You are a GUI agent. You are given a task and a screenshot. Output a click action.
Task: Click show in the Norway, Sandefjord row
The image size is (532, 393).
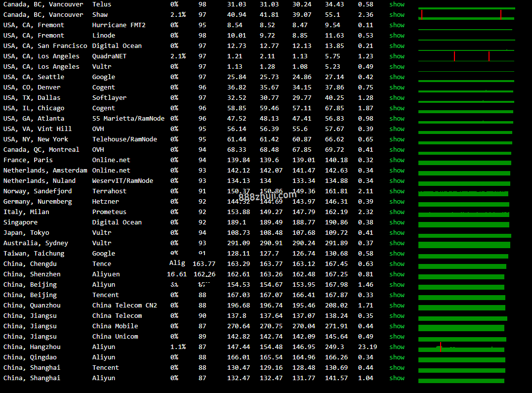click(x=397, y=191)
